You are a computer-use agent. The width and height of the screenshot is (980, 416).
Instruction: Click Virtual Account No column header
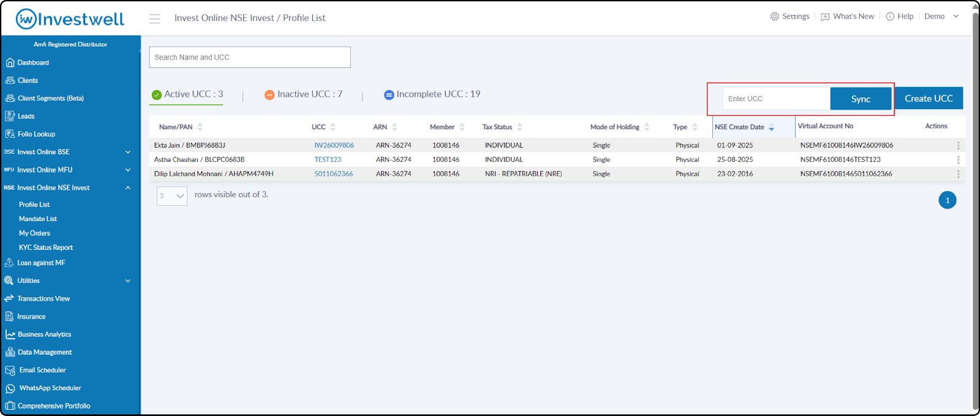click(x=825, y=126)
